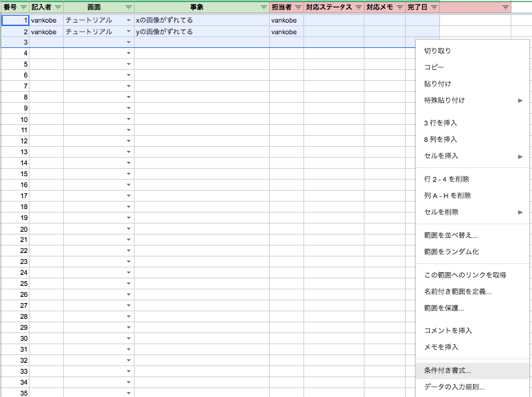This screenshot has height=397, width=532.
Task: Click the empty 記入者 cell in row 8
Action: 46,97
